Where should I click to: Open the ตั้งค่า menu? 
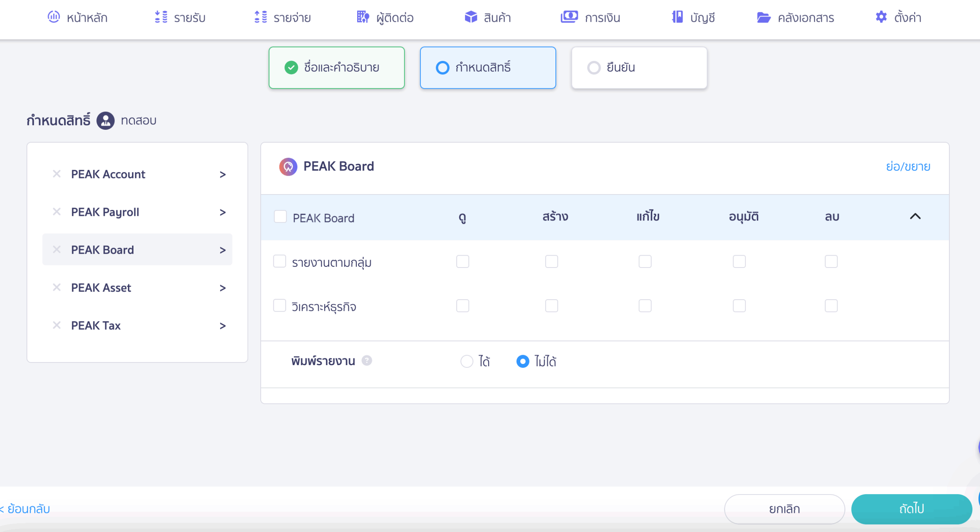[x=898, y=17]
